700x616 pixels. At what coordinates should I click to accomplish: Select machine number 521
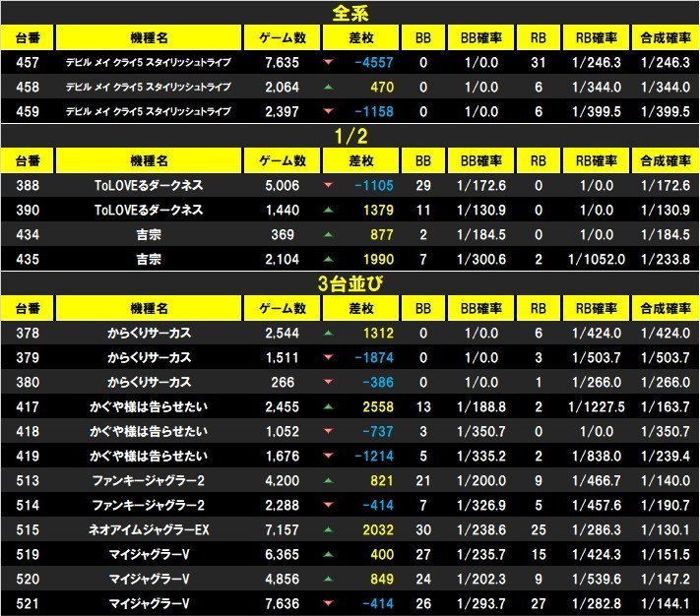28,603
